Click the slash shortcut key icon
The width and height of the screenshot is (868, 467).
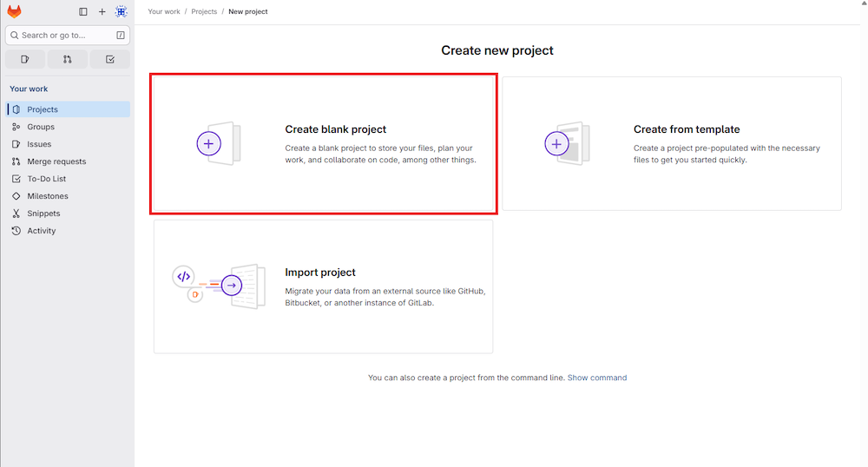coord(120,36)
